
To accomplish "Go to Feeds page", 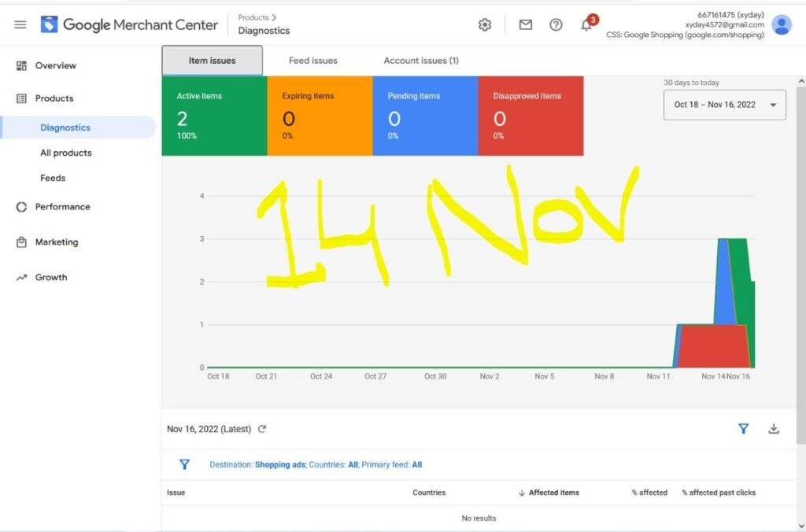I will pos(53,178).
